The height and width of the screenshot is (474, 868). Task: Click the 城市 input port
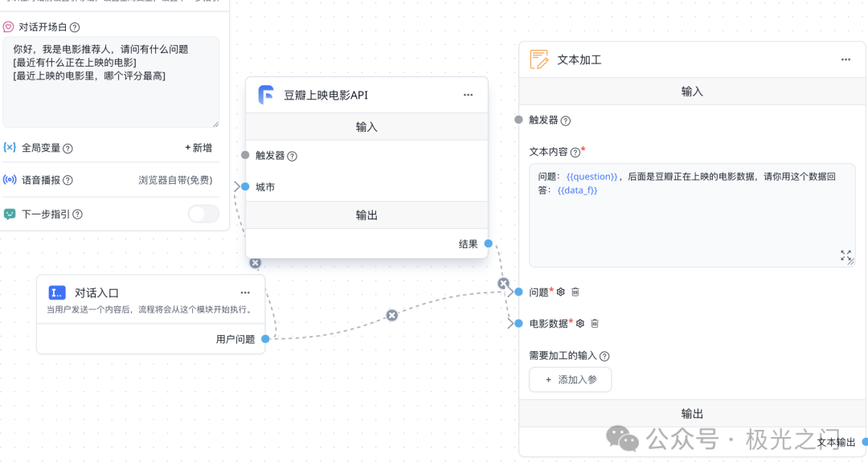point(245,187)
